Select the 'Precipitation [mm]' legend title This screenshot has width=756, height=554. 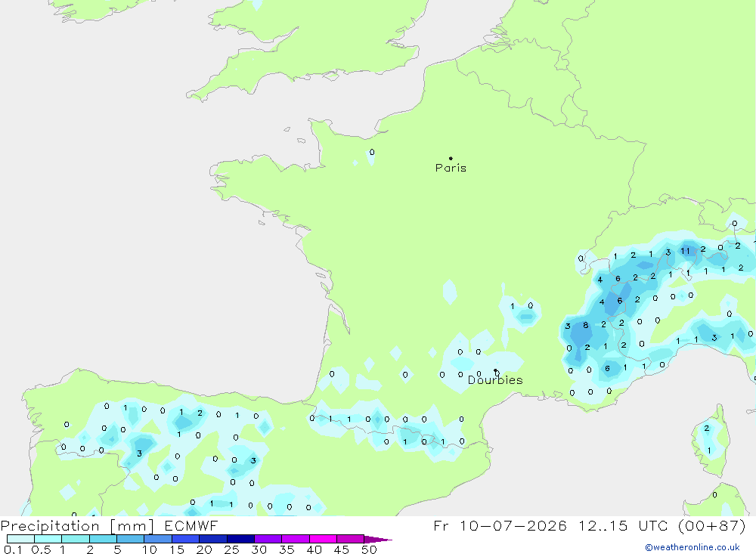77,526
